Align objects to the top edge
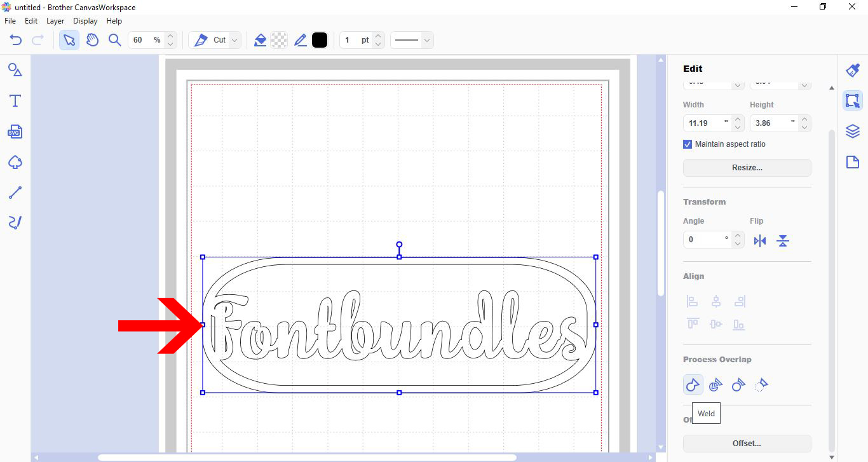 pos(693,324)
